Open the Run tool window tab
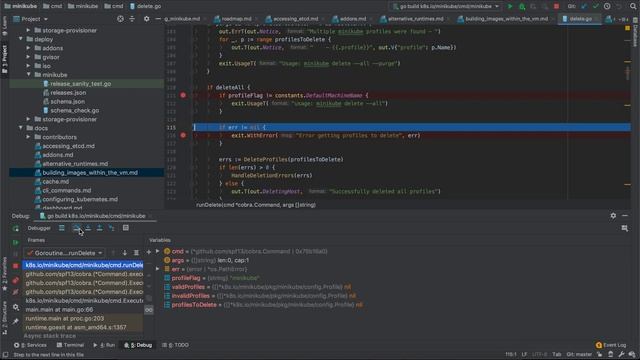Viewport: 640px width, 360px height. 104,345
